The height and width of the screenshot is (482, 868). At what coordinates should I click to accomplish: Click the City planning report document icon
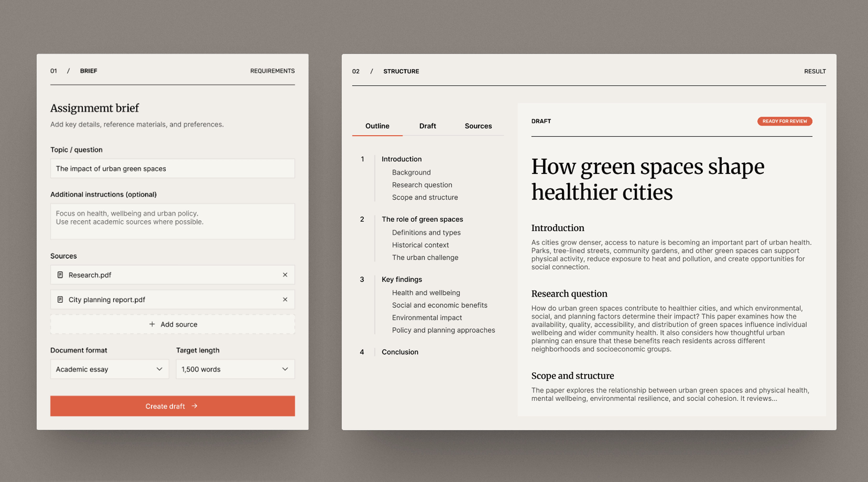coord(60,299)
